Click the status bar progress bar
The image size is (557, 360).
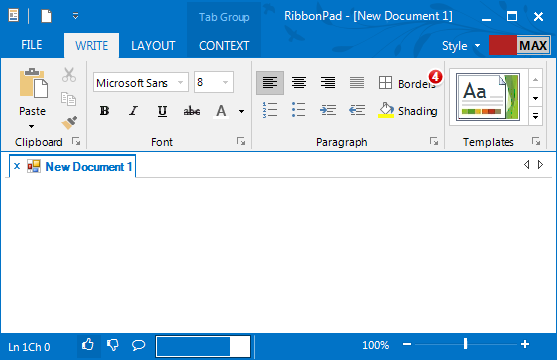[203, 346]
